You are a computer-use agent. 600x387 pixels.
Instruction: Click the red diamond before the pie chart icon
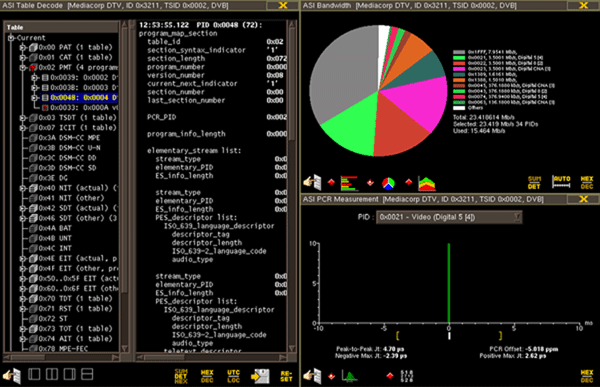click(x=370, y=183)
